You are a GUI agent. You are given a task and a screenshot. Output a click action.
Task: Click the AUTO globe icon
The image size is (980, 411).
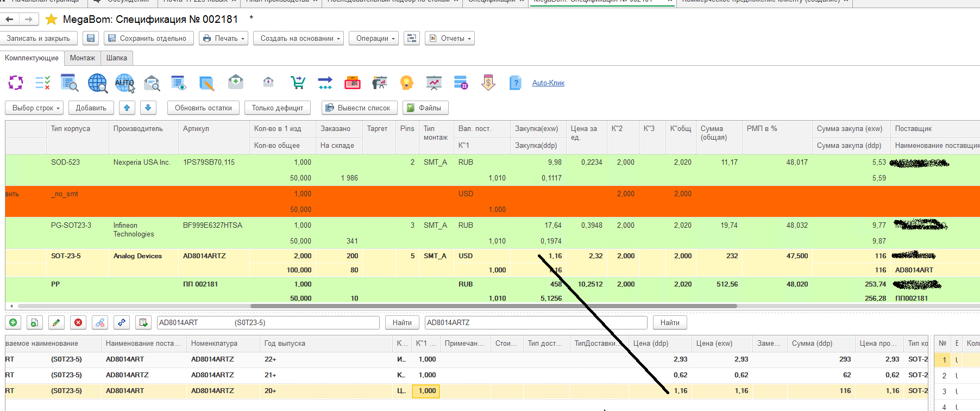click(124, 83)
